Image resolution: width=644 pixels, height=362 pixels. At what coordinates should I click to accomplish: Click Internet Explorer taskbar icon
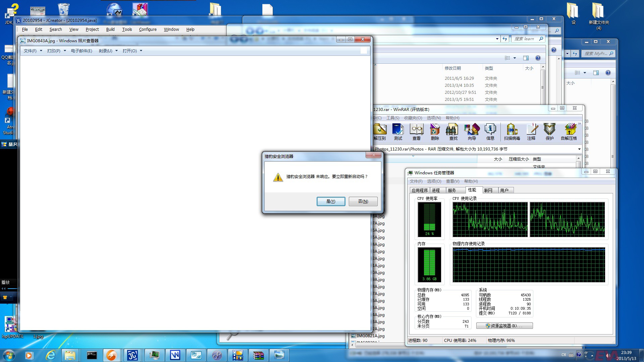(50, 355)
